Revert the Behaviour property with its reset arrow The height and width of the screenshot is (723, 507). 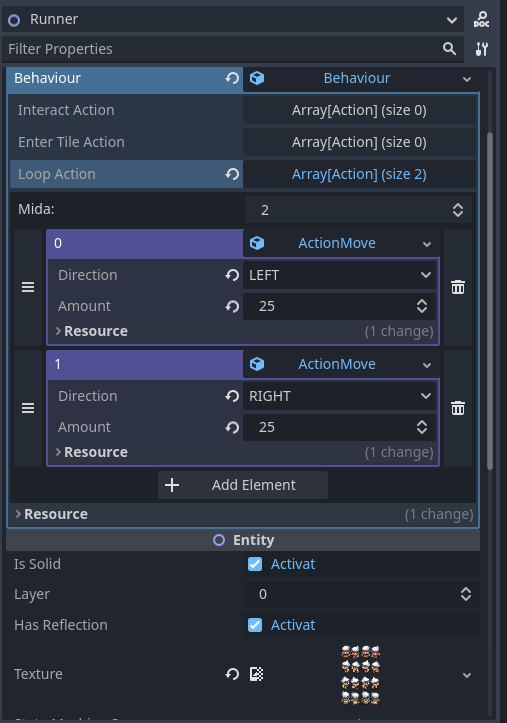pos(232,78)
